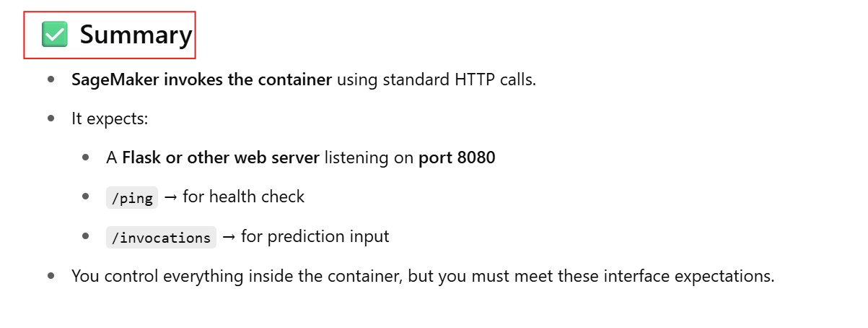Click the arrow after the /ping code
The height and width of the screenshot is (328, 868).
coord(171,197)
